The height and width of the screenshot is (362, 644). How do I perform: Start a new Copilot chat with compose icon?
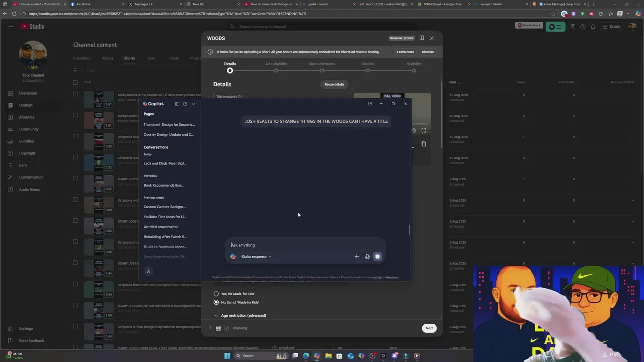click(185, 104)
